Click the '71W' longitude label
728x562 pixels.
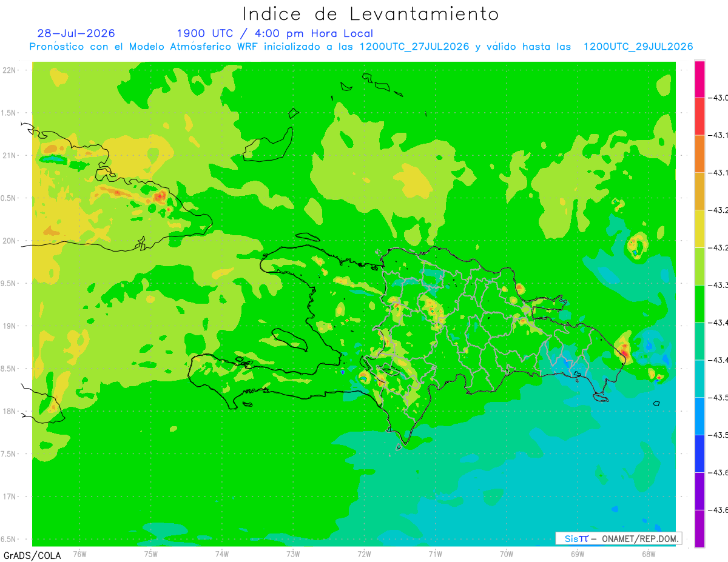pyautogui.click(x=435, y=554)
